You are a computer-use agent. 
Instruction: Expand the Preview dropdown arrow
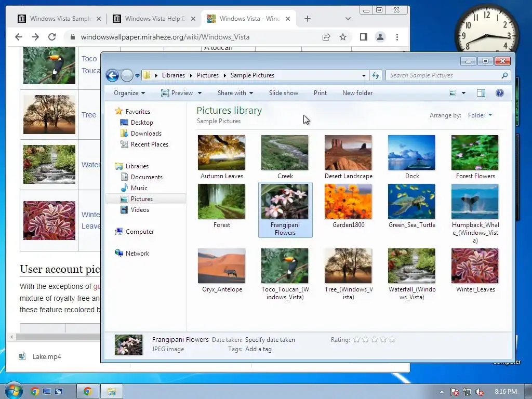tap(200, 93)
